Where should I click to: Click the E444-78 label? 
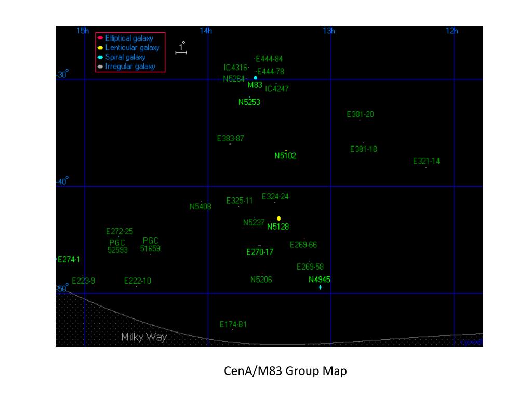tap(270, 72)
